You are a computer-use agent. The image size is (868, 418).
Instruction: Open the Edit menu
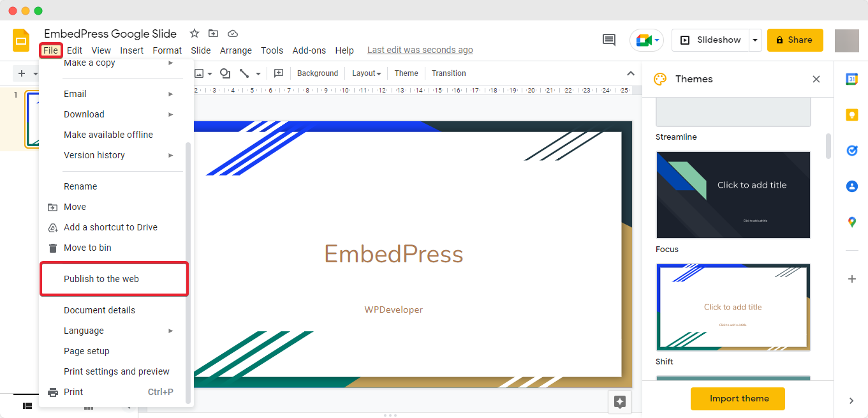point(75,50)
